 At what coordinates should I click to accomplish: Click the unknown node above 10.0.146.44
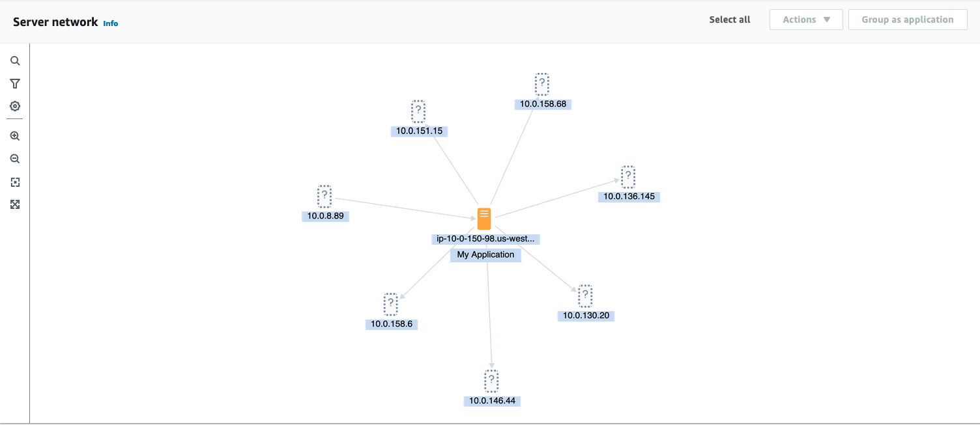click(491, 381)
